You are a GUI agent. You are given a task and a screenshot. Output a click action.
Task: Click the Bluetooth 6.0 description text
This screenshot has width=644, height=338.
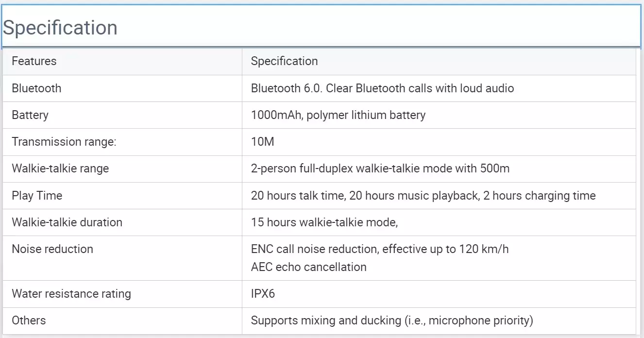pyautogui.click(x=382, y=88)
